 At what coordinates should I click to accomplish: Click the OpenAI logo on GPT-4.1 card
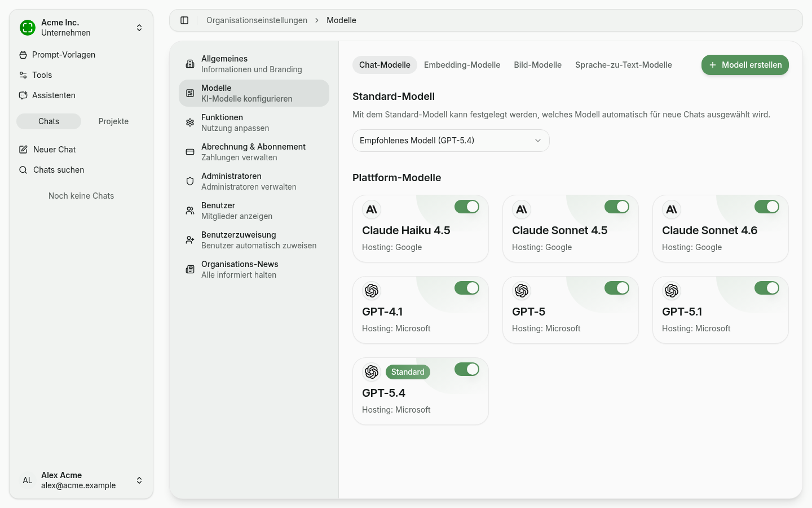(372, 291)
